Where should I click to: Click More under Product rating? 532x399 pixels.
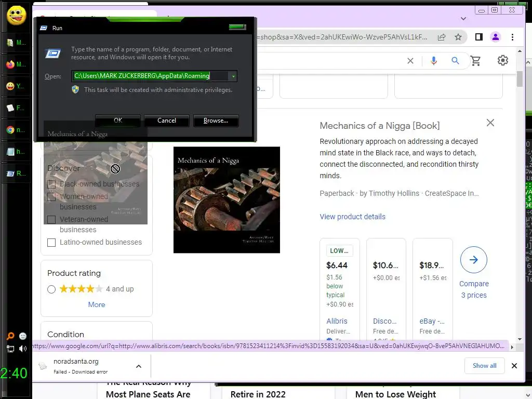(x=96, y=304)
